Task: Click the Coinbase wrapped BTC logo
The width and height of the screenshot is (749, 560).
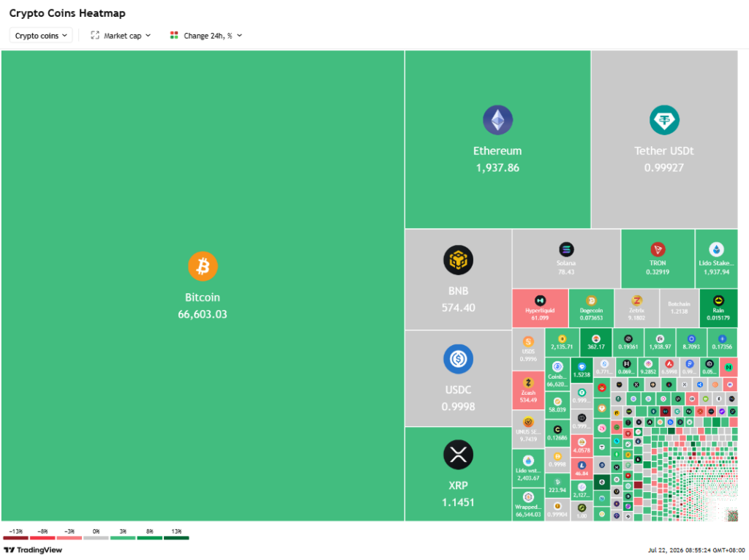Action: point(557,367)
